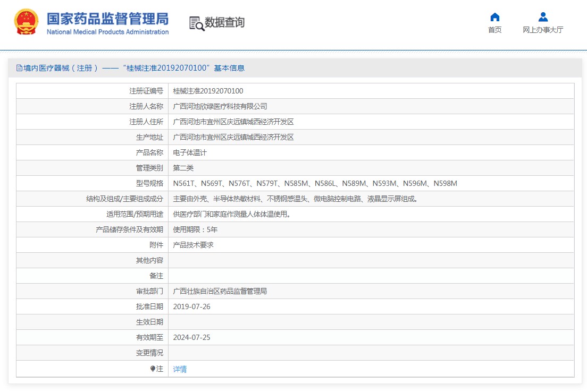Open 网上办事大厅 user icon
The image size is (587, 392).
(543, 17)
